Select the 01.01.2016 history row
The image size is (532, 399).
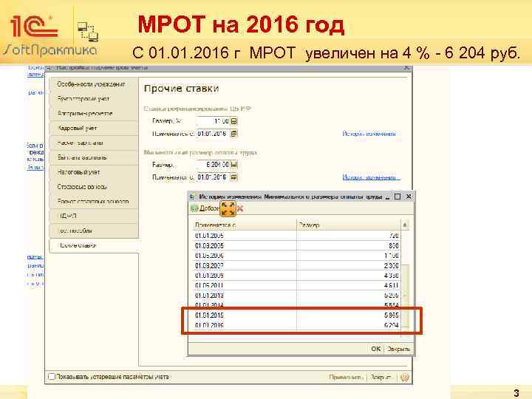click(x=297, y=325)
